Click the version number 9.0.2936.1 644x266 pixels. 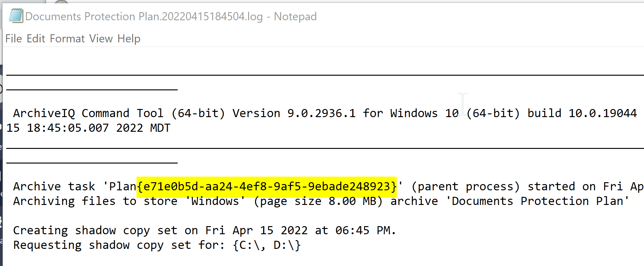(x=321, y=113)
